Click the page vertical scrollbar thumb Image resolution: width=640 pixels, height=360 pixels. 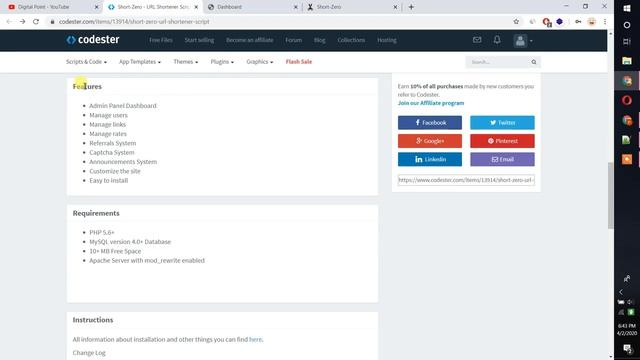click(610, 196)
